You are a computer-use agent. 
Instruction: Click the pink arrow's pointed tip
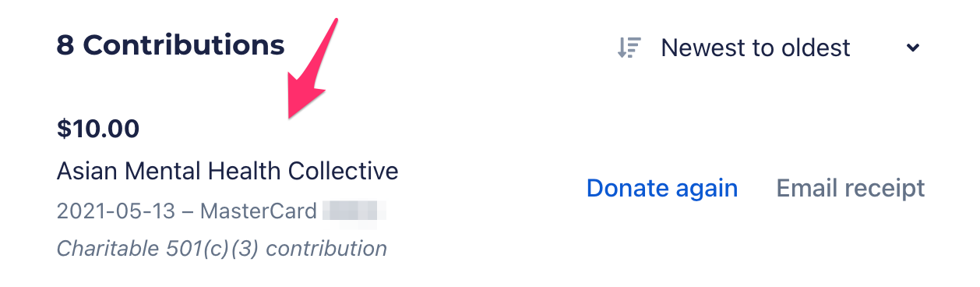point(290,115)
